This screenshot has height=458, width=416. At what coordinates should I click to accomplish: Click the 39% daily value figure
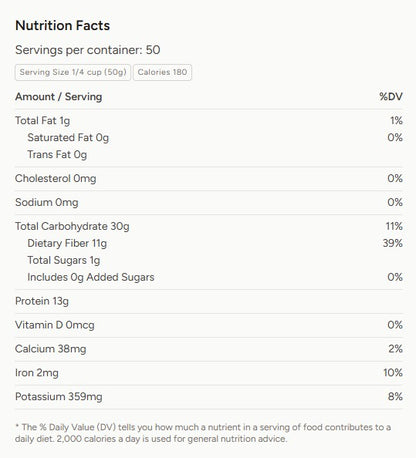(x=393, y=243)
